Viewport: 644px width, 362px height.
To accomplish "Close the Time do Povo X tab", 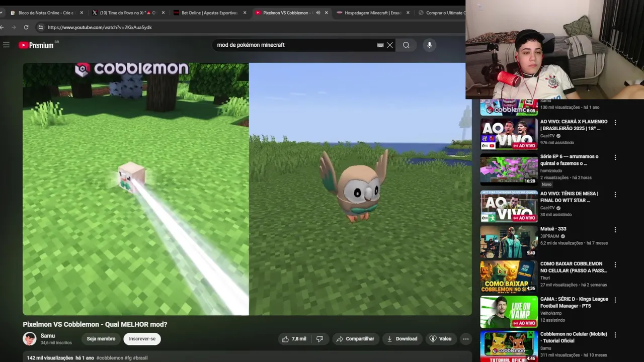I will [163, 13].
